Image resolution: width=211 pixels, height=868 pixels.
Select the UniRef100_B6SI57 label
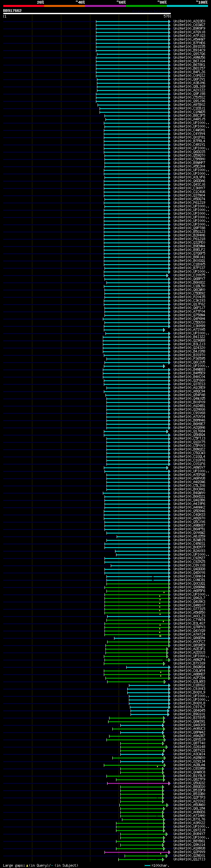[189, 68]
